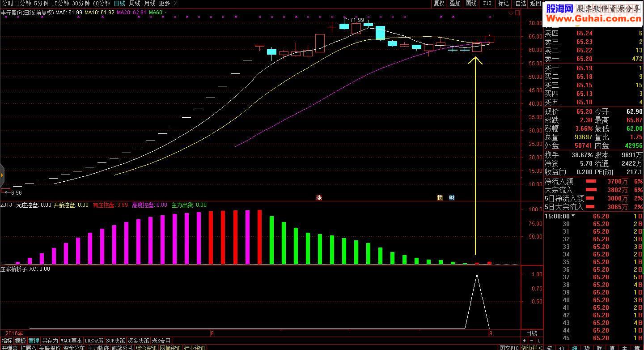
Task: Click the 0 reset button
Action: click(539, 341)
